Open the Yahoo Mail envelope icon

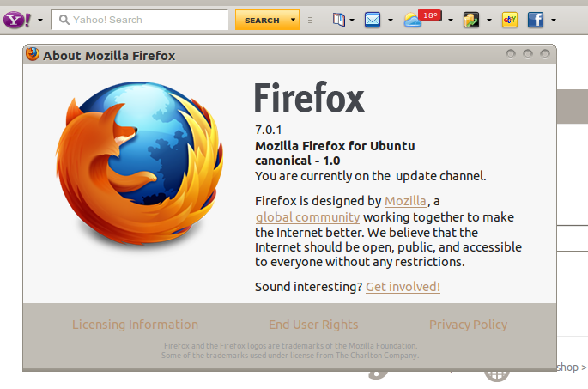pyautogui.click(x=373, y=19)
